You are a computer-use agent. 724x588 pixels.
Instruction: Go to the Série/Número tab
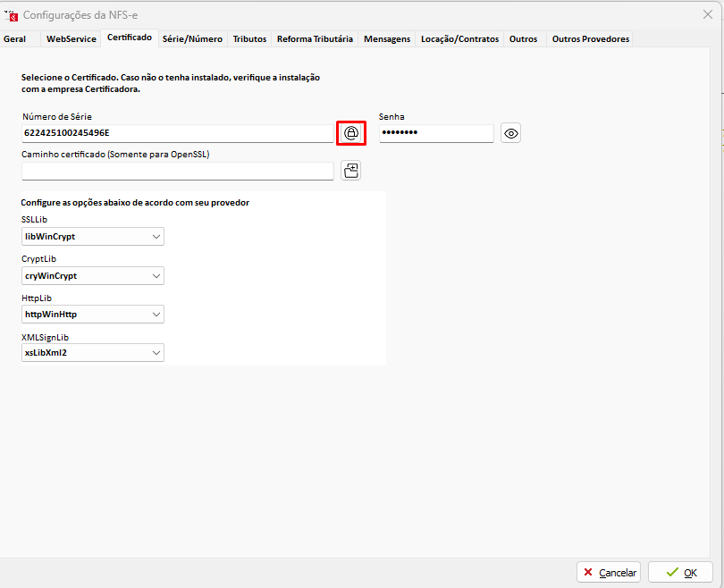pyautogui.click(x=192, y=39)
